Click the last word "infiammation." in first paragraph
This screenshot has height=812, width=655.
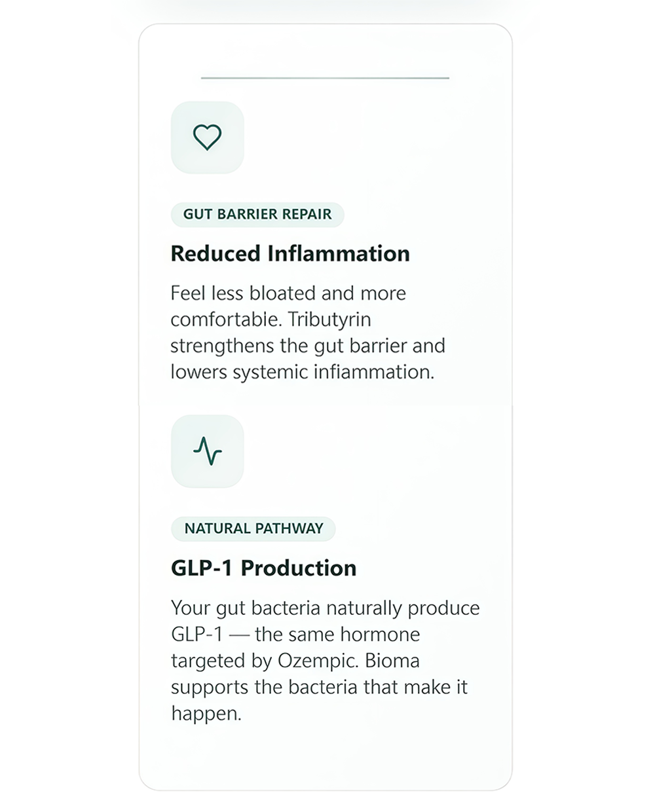coord(373,372)
